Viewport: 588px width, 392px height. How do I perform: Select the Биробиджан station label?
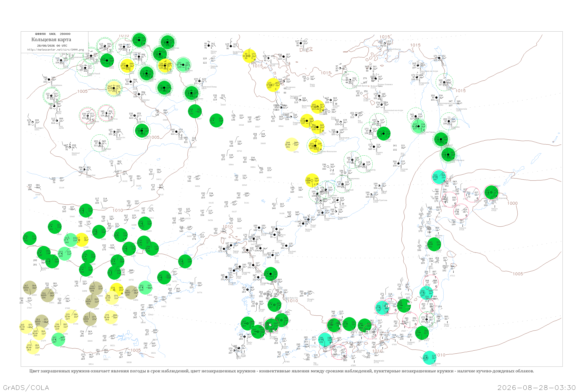pos(344,138)
